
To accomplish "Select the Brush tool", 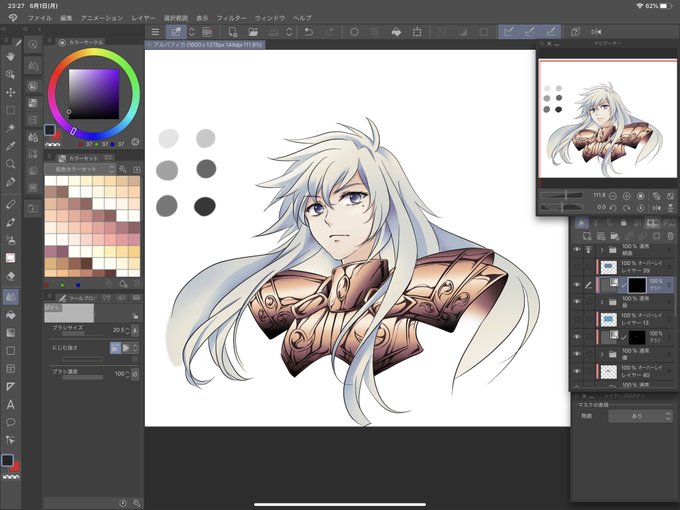I will pyautogui.click(x=10, y=222).
